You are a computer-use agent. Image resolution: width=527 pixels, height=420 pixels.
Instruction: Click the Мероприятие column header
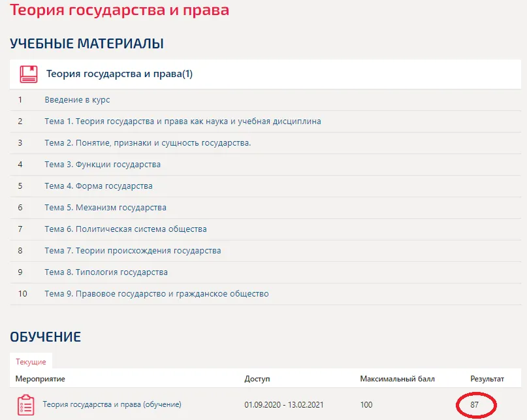click(x=40, y=379)
